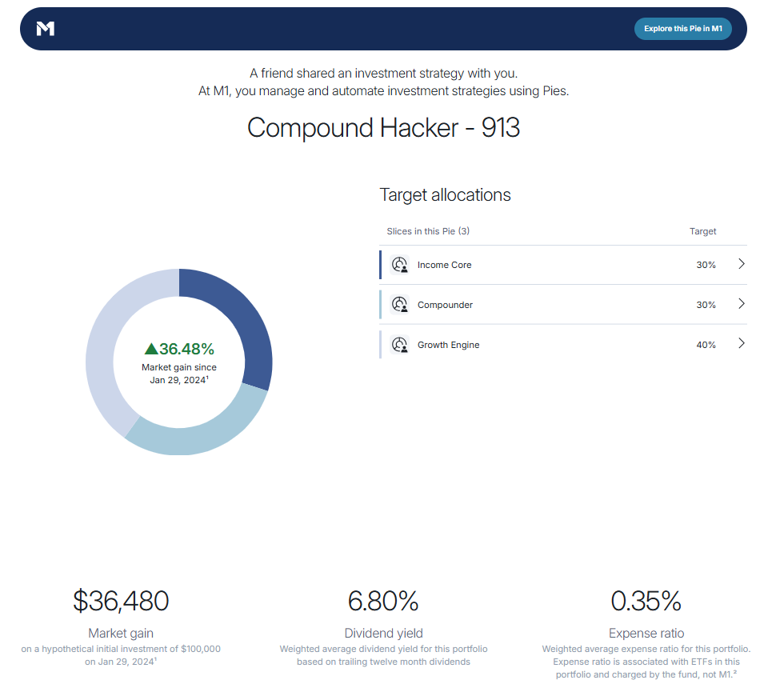Click the $36,480 market gain value
This screenshot has height=700, width=780.
(121, 601)
